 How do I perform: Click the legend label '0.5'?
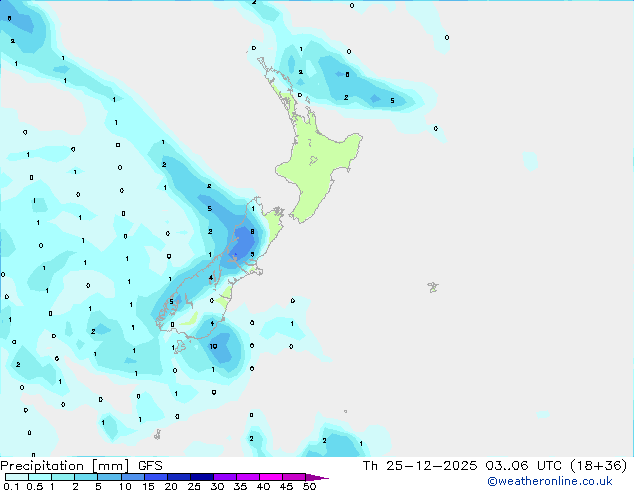35,486
